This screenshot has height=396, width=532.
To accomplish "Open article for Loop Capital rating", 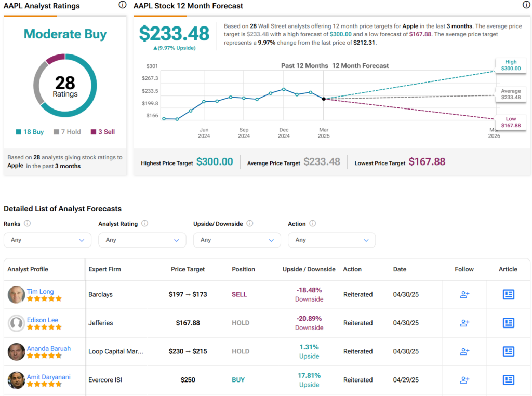I will (x=508, y=351).
